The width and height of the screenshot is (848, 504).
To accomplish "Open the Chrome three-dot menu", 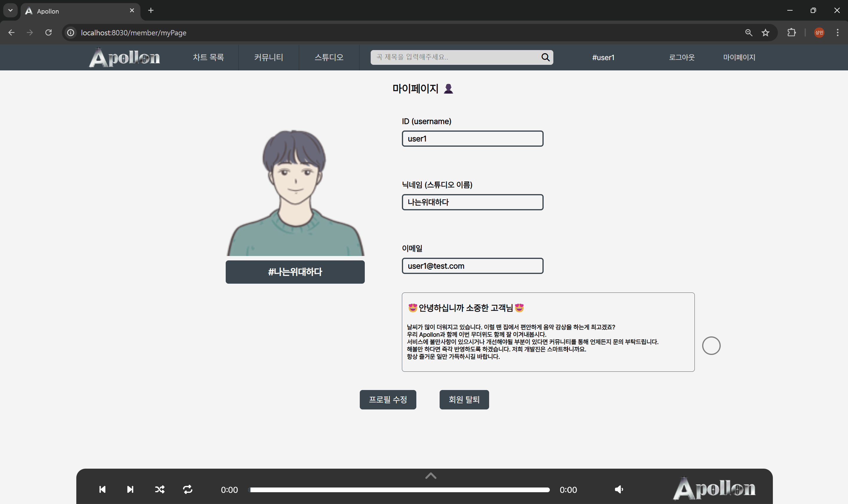I will pyautogui.click(x=837, y=33).
